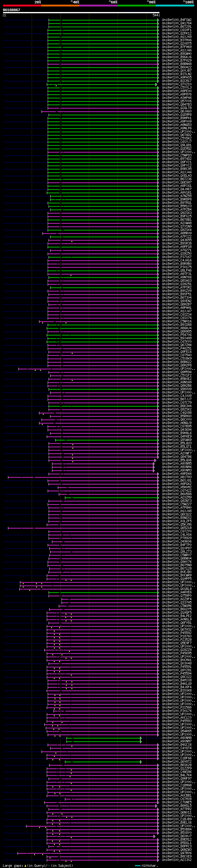Open hit UniRef100_A1XJ49
Screen dimensions: 197x868
click(x=177, y=37)
